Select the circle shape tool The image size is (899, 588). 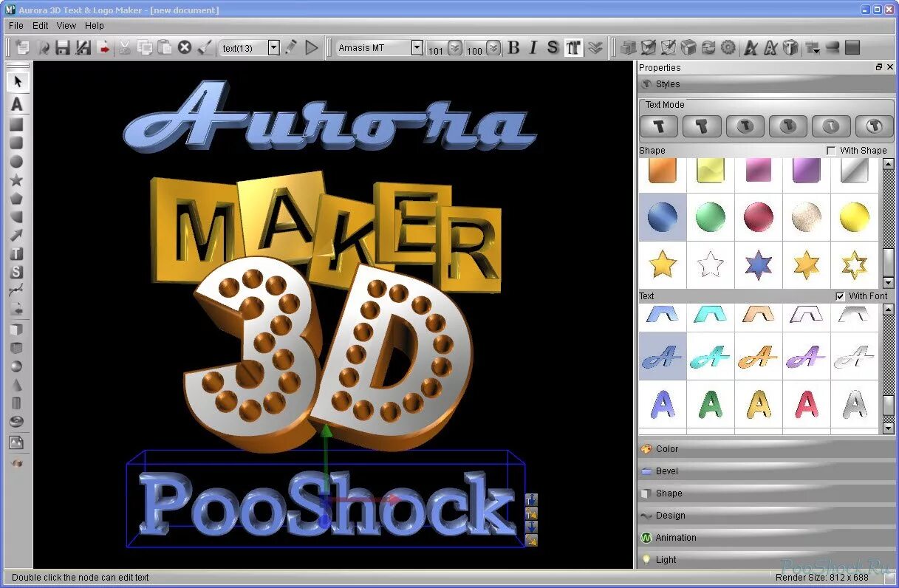(x=16, y=162)
